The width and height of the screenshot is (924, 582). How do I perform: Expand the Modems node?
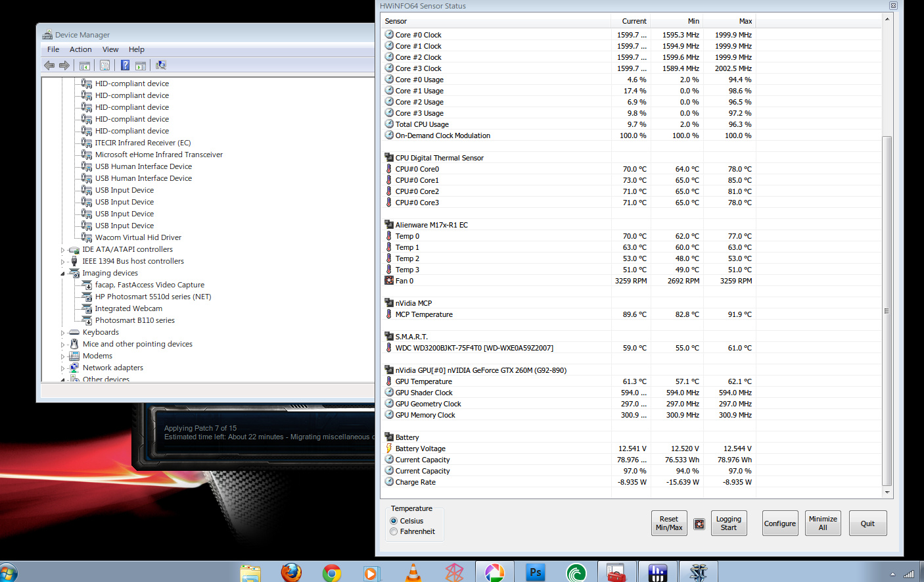pyautogui.click(x=63, y=356)
